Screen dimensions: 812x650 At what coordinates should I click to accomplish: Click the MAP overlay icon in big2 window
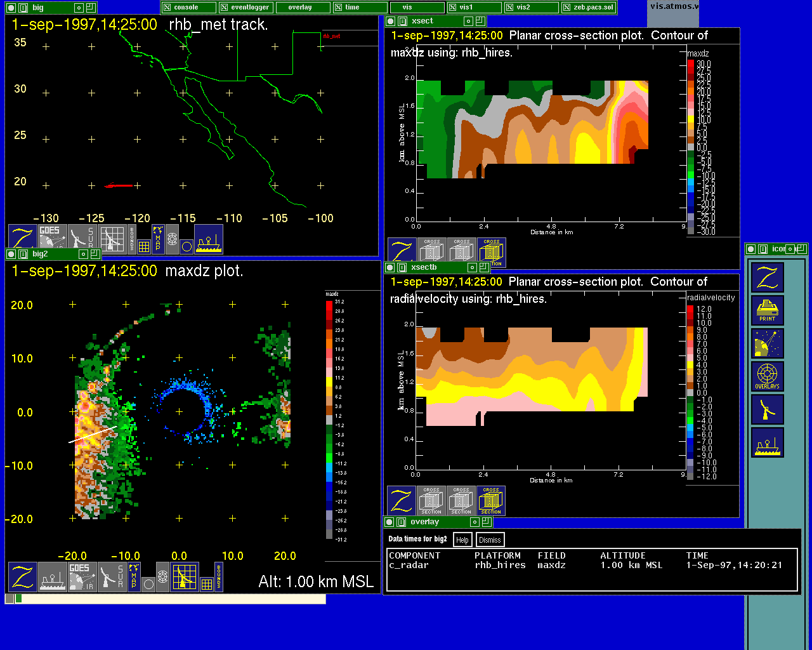[134, 576]
